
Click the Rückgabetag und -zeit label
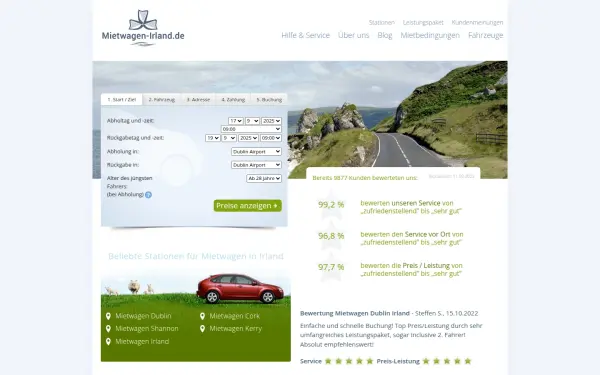[x=135, y=138]
